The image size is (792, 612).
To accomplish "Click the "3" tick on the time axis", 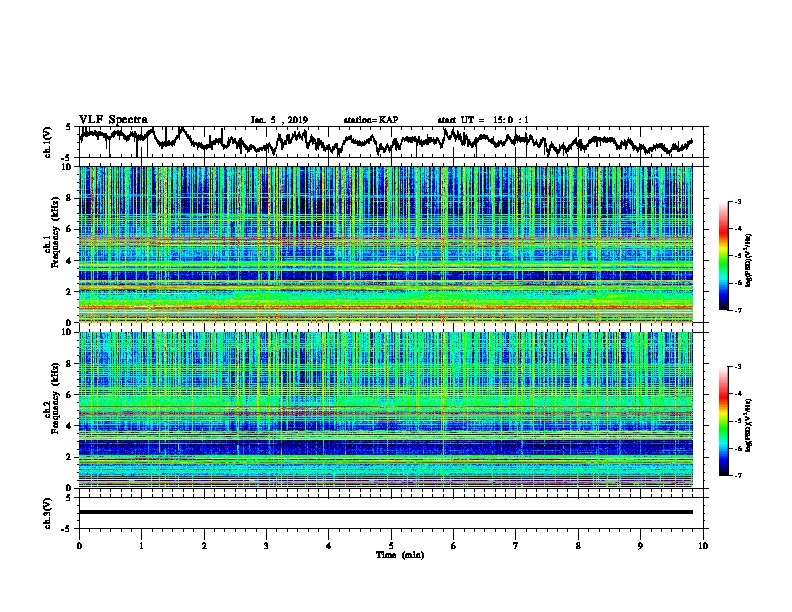I will 266,546.
